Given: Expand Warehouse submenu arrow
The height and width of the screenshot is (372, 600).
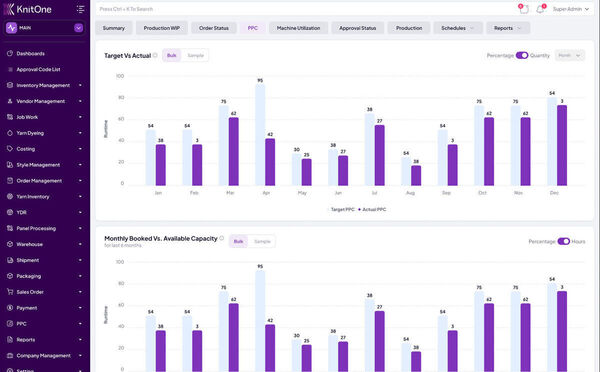Looking at the screenshot, I should coord(80,244).
